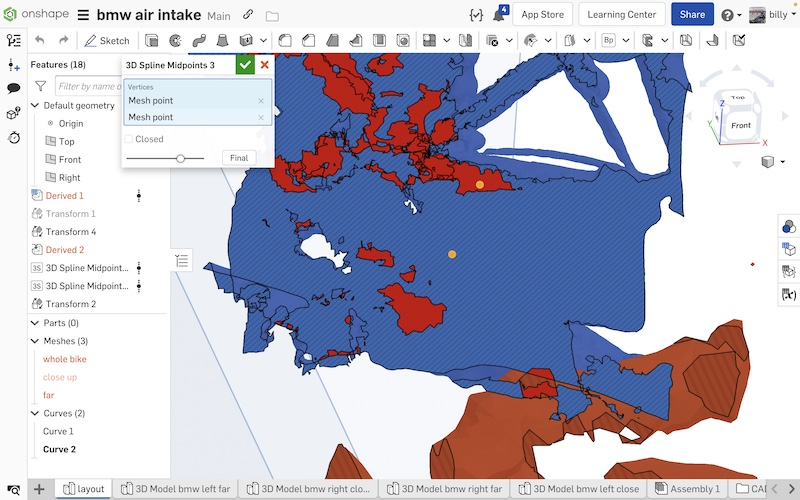The image size is (800, 500).
Task: Click the rollback slider handle in dialog
Action: point(180,159)
